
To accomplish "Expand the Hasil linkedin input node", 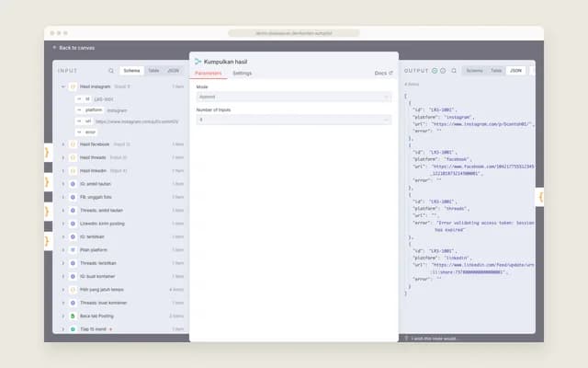I will [x=63, y=171].
